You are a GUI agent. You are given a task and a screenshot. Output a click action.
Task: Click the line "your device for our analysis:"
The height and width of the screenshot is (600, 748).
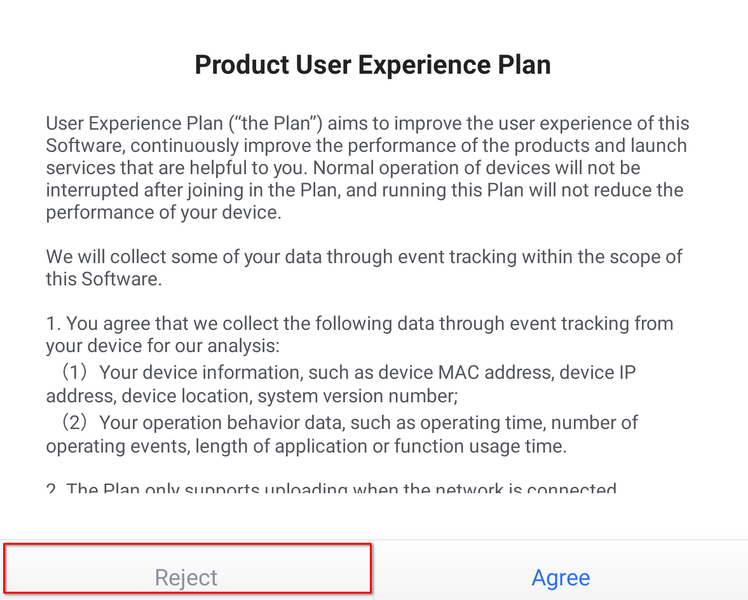(x=162, y=346)
